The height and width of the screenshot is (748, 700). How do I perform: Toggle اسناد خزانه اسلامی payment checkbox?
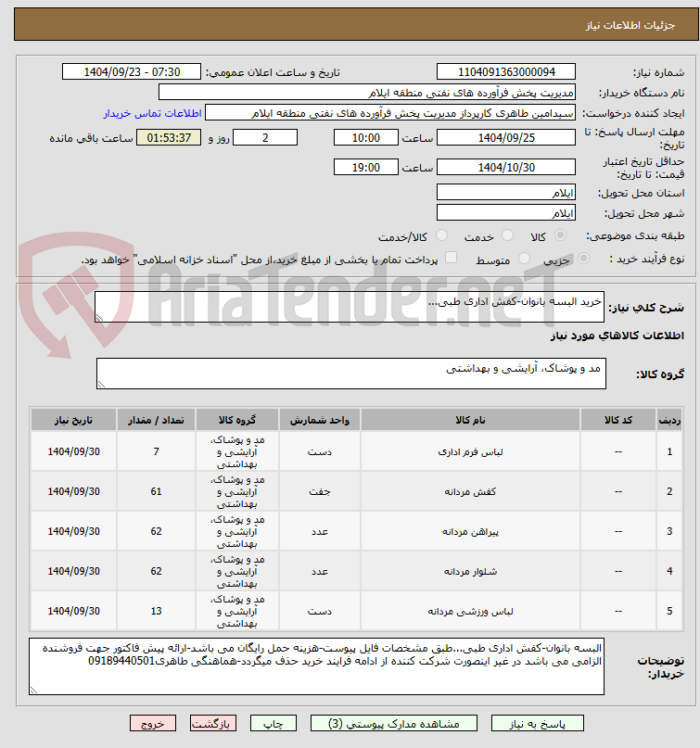(x=451, y=258)
